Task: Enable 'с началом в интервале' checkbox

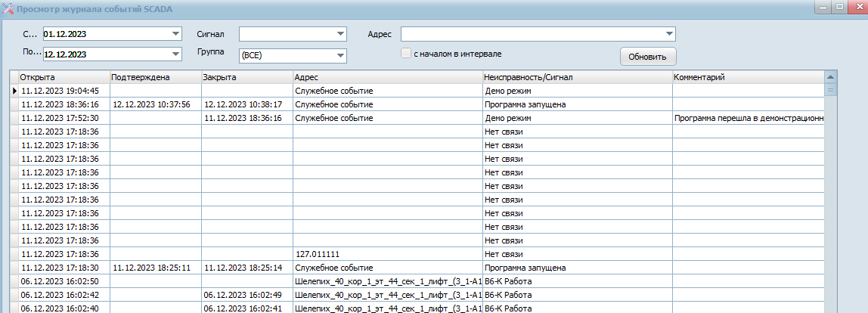Action: pyautogui.click(x=407, y=54)
